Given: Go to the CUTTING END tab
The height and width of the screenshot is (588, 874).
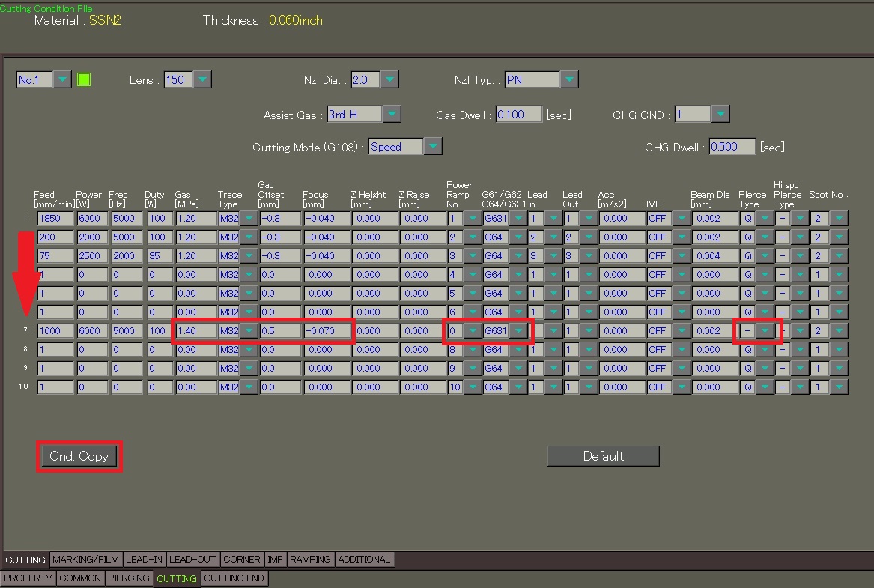Looking at the screenshot, I should coord(234,578).
